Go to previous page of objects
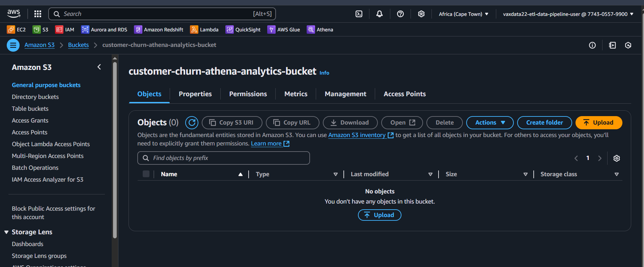This screenshot has height=267, width=644. coord(576,158)
